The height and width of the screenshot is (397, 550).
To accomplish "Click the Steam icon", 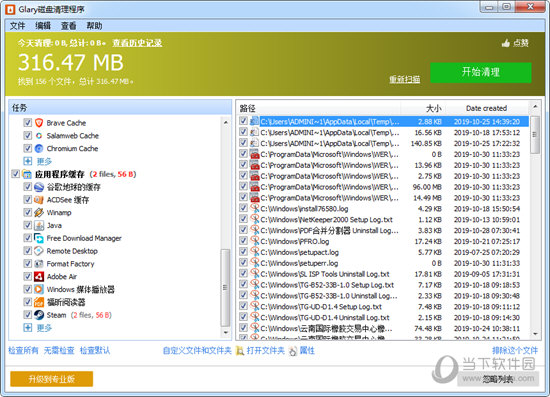I will coord(39,315).
